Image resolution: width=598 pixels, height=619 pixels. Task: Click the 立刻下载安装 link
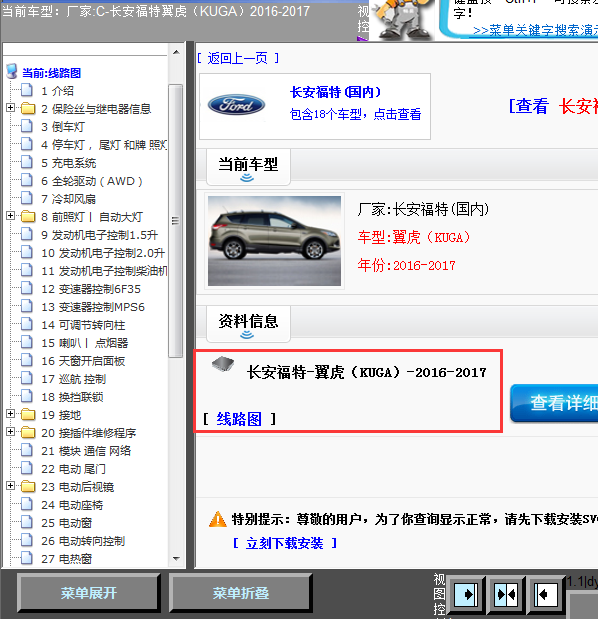284,544
